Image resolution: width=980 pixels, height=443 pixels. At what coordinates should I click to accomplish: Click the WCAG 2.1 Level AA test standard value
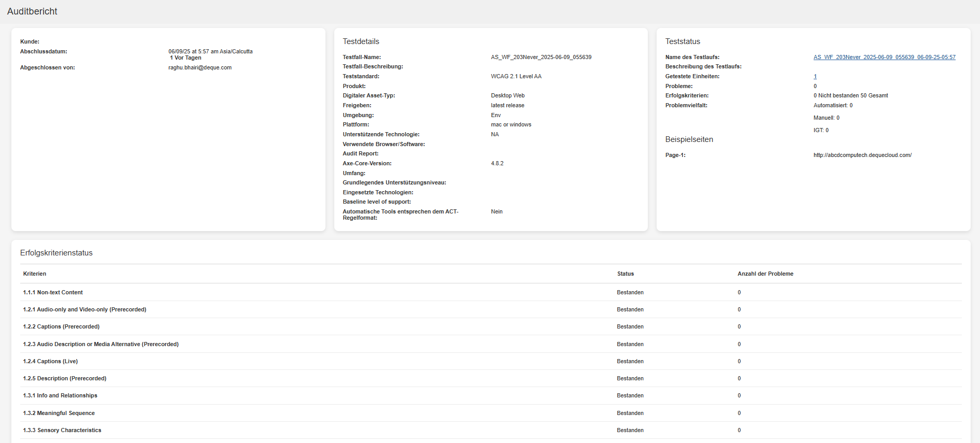pyautogui.click(x=516, y=77)
